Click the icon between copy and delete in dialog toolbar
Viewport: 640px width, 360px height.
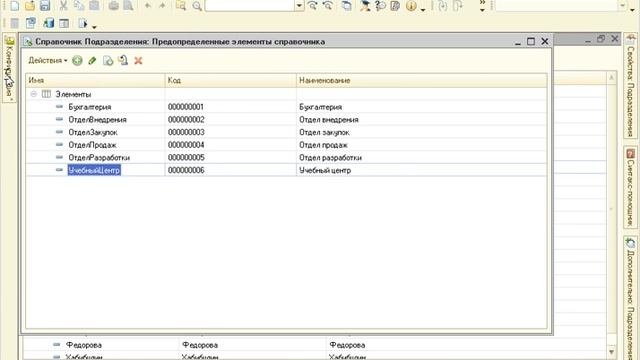click(123, 61)
